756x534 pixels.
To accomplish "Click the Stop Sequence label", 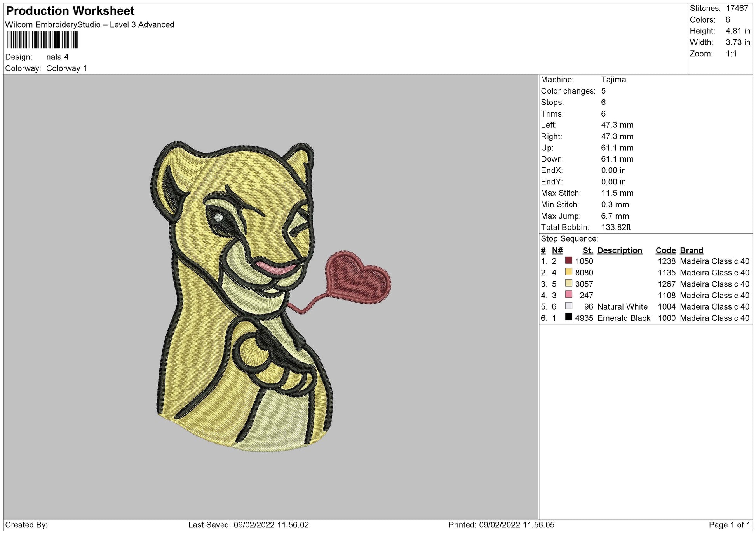I will pyautogui.click(x=569, y=239).
